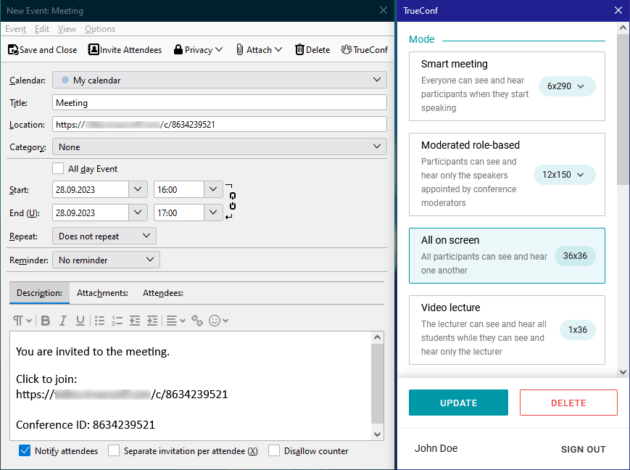
Task: Open the Start date picker arrow
Action: 137,189
